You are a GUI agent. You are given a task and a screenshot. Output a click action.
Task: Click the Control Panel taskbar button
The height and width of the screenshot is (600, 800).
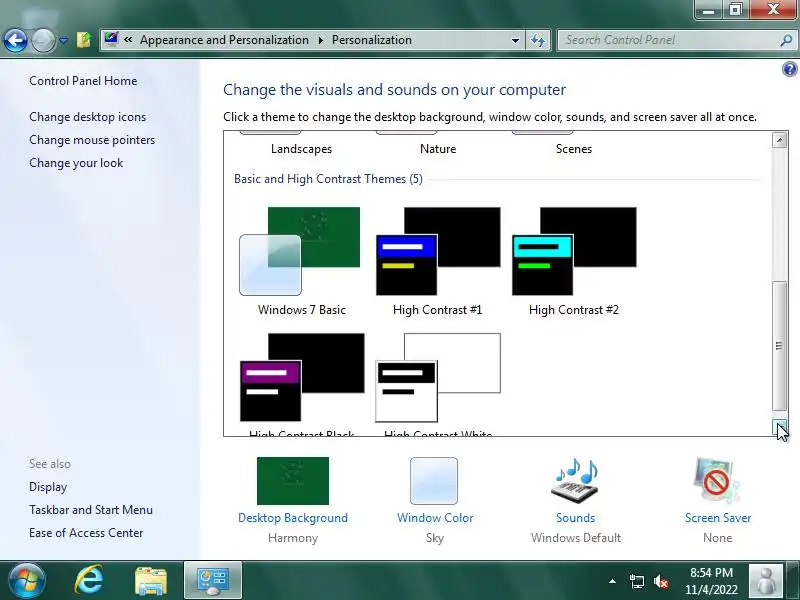click(x=213, y=581)
